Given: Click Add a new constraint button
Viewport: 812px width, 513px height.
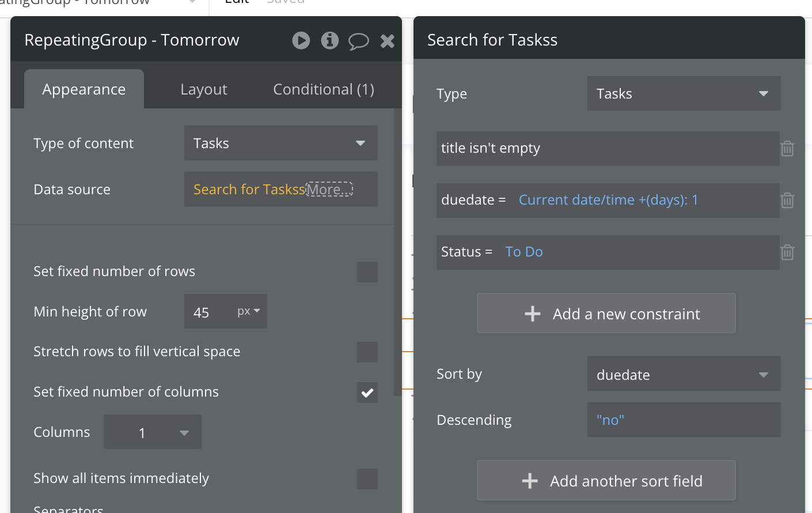Looking at the screenshot, I should coord(606,314).
